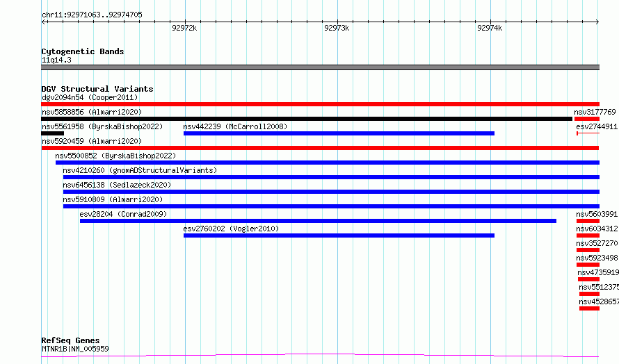
Task: Click the red bar under nsv5920459
Action: (x=320, y=148)
